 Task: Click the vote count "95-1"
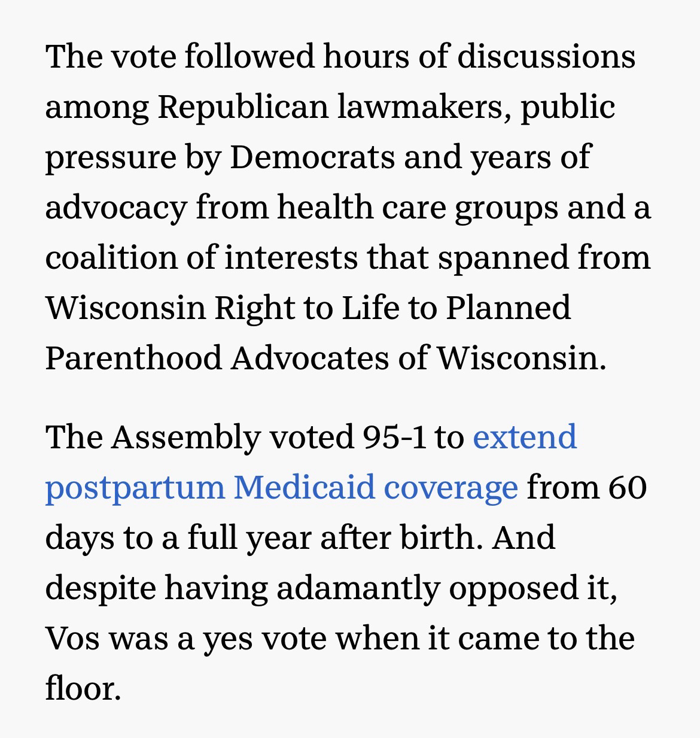[x=394, y=437]
